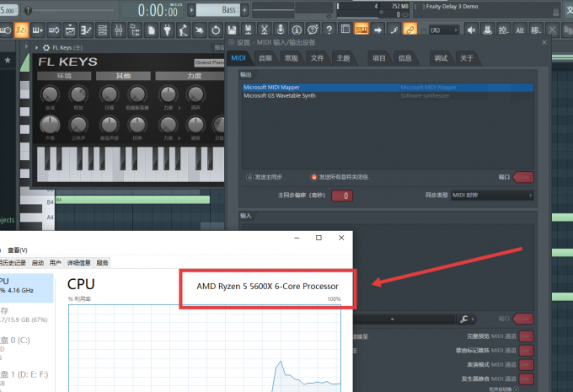Image resolution: width=573 pixels, height=392 pixels.
Task: Click 表演模式 MIDI 通道 value box
Action: point(526,364)
